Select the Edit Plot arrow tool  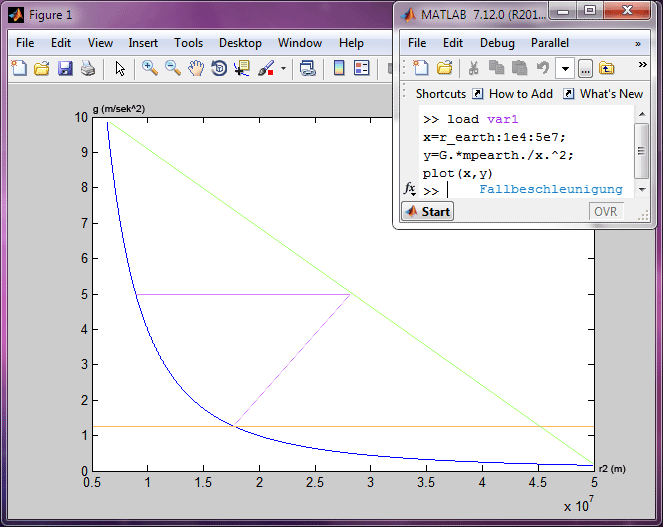tap(120, 68)
